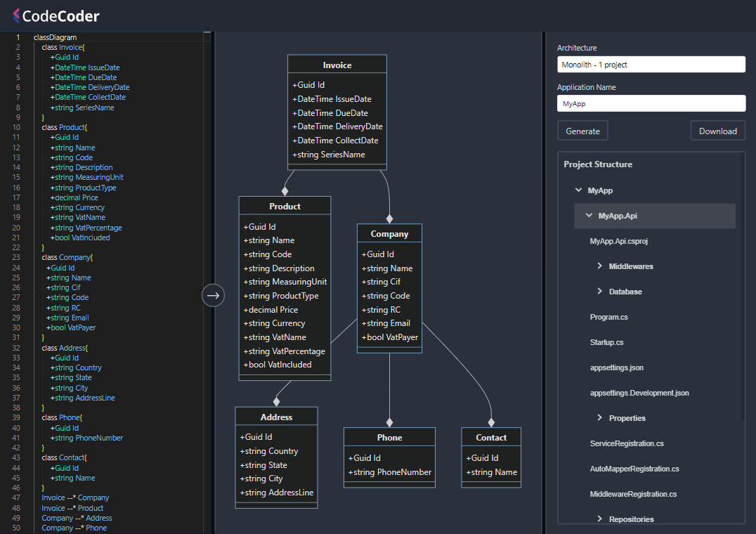The image size is (756, 534).
Task: Select Program.cs in the project tree
Action: click(x=608, y=317)
